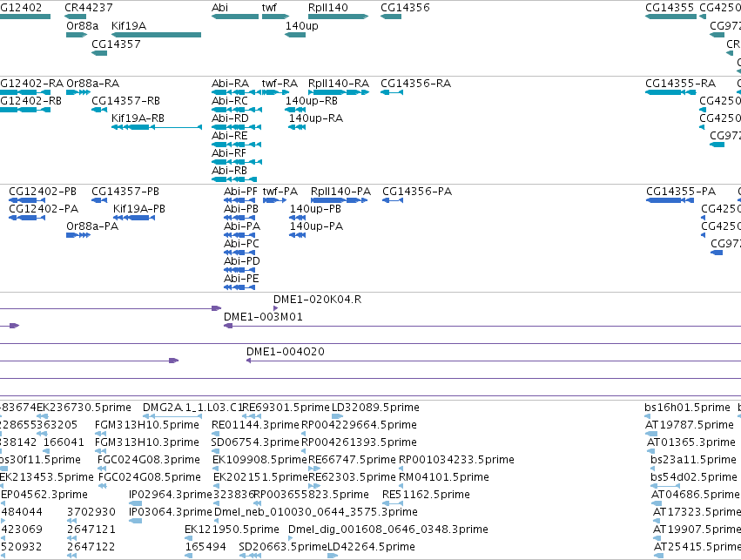This screenshot has height=560, width=741.
Task: Select protein 140up-PB
Action: [x=316, y=209]
